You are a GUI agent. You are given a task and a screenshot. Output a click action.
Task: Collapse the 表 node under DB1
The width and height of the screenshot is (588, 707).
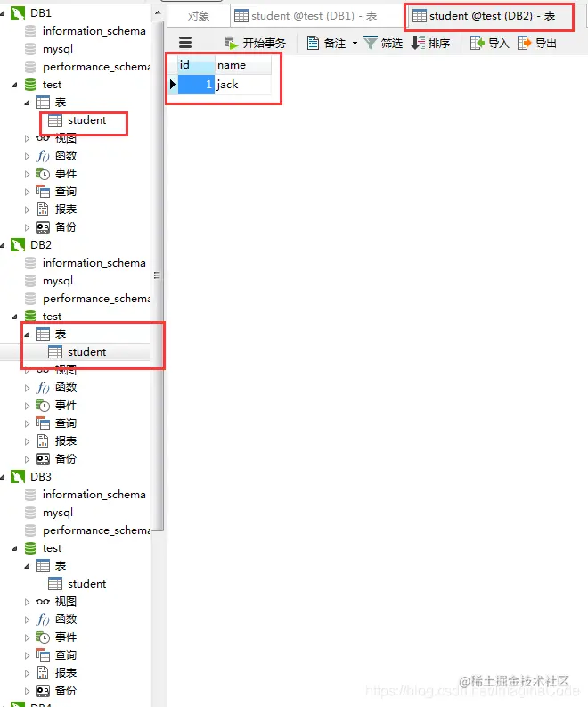[27, 103]
